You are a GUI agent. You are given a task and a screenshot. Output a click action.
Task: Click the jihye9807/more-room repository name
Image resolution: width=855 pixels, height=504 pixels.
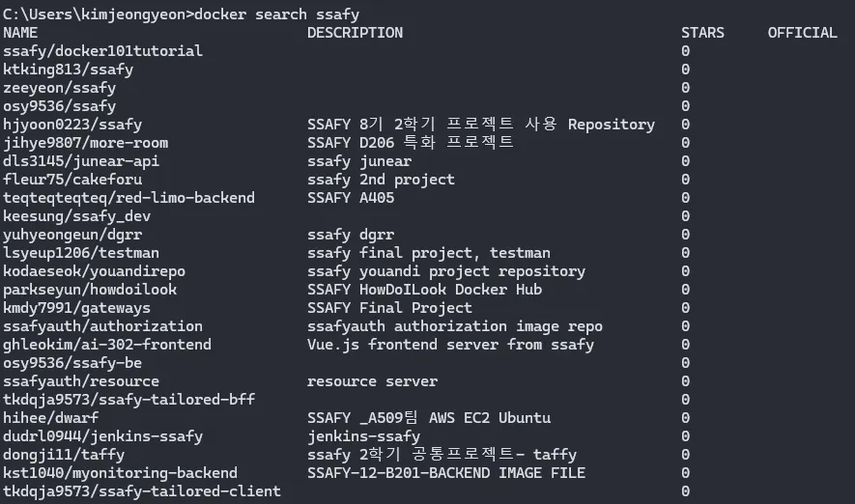(x=85, y=143)
